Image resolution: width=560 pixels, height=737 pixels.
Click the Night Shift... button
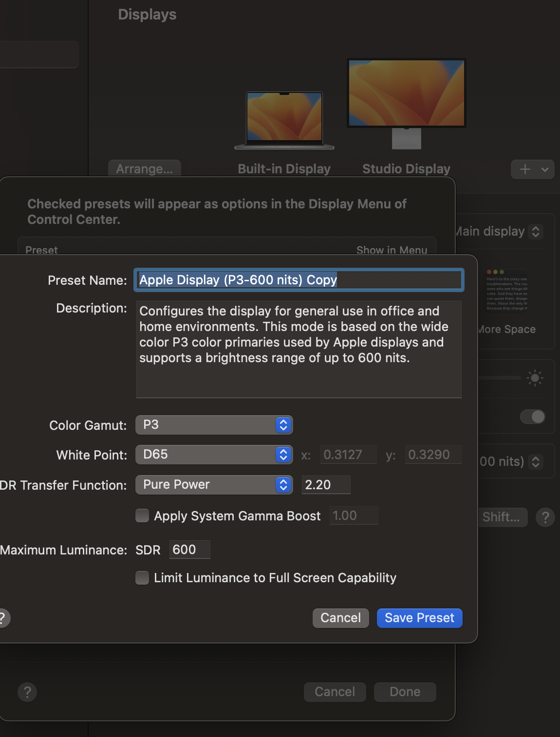click(x=503, y=517)
